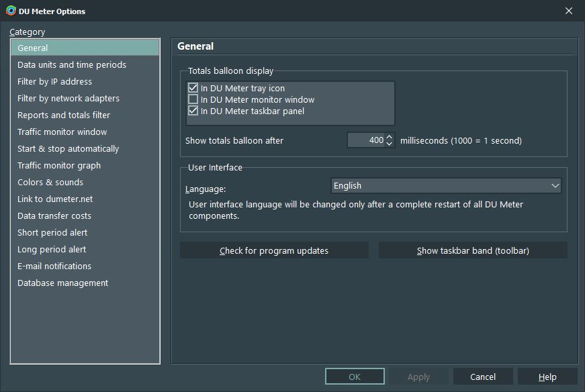The width and height of the screenshot is (585, 392).
Task: Uncheck 'In DU Meter taskbar panel' option
Action: coord(193,111)
